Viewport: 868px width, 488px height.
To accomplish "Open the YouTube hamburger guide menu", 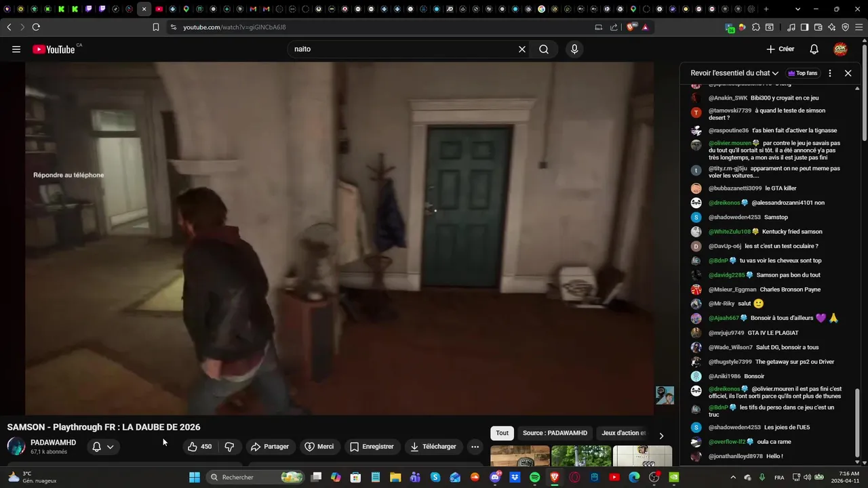I will (16, 49).
